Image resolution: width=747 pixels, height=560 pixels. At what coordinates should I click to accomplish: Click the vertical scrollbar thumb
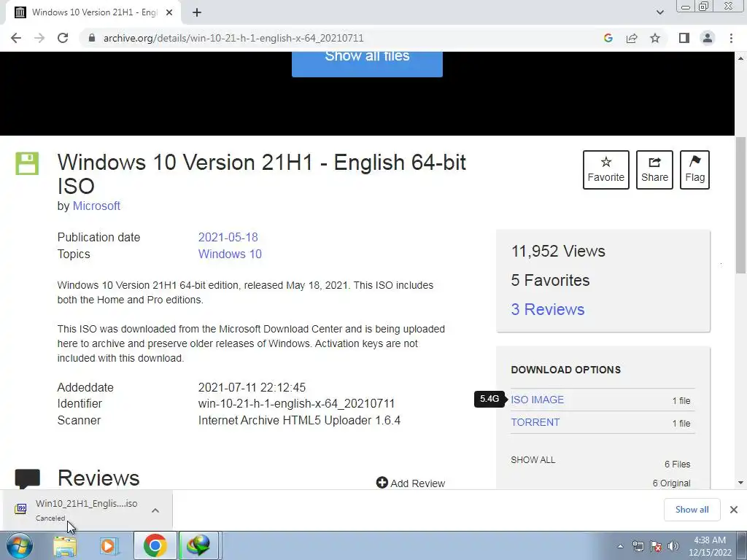(x=741, y=204)
